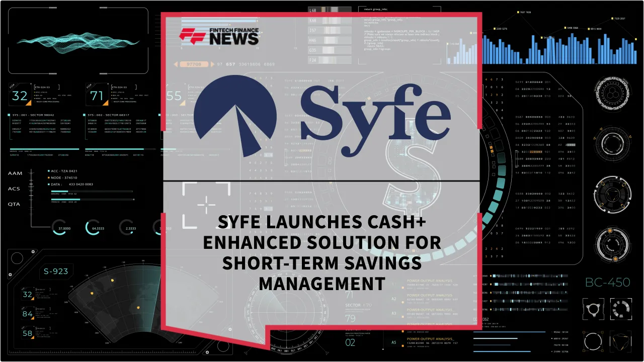Click the Fintech Finance News logo
The height and width of the screenshot is (362, 644).
pyautogui.click(x=219, y=37)
